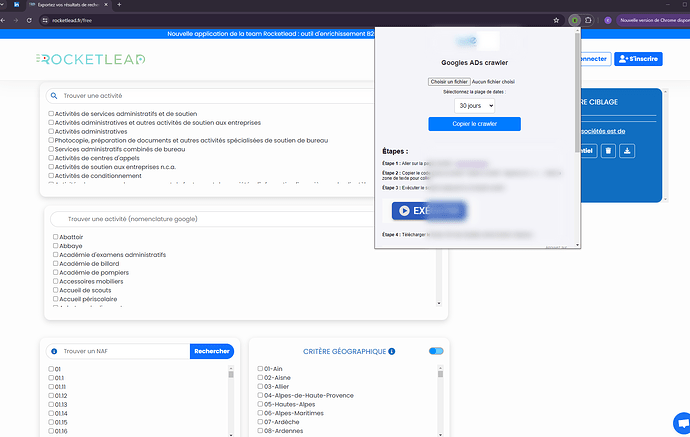The image size is (690, 437).
Task: Click the crawler popup scrollbar thumb
Action: [577, 92]
